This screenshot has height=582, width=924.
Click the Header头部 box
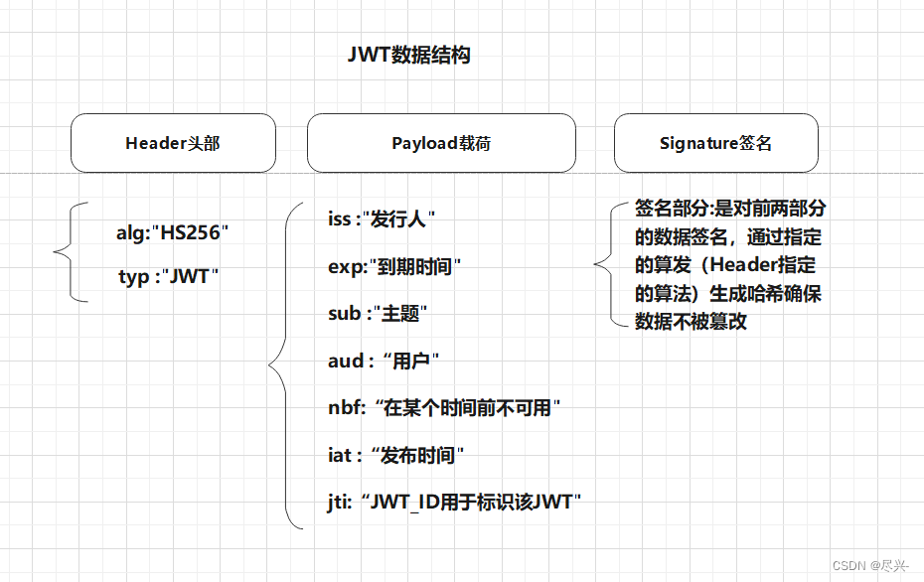pyautogui.click(x=173, y=143)
